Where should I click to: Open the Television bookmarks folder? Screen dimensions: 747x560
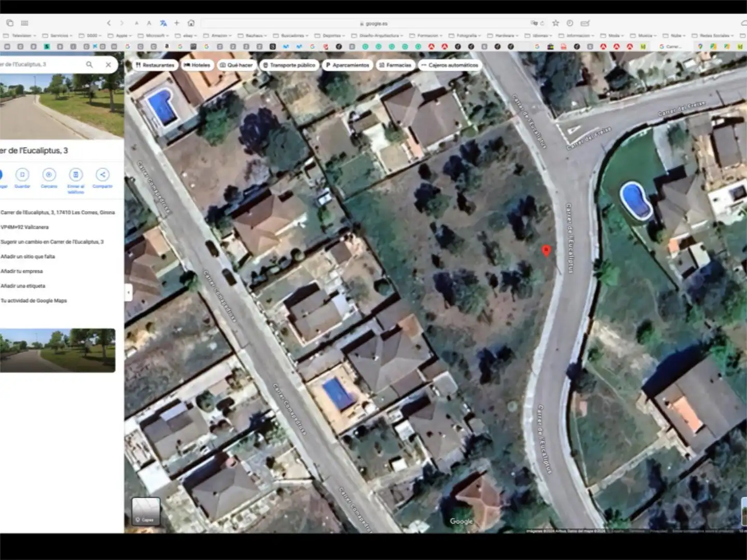click(x=21, y=36)
